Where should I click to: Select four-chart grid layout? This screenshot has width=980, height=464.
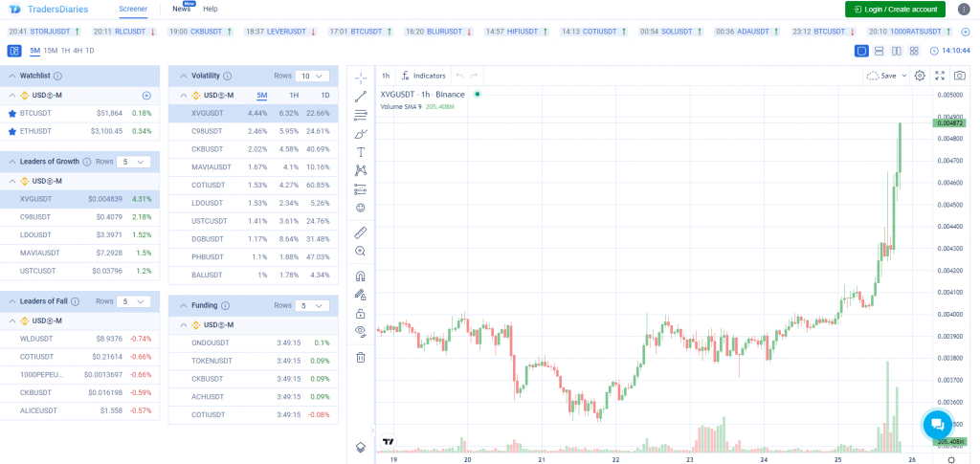click(x=914, y=51)
